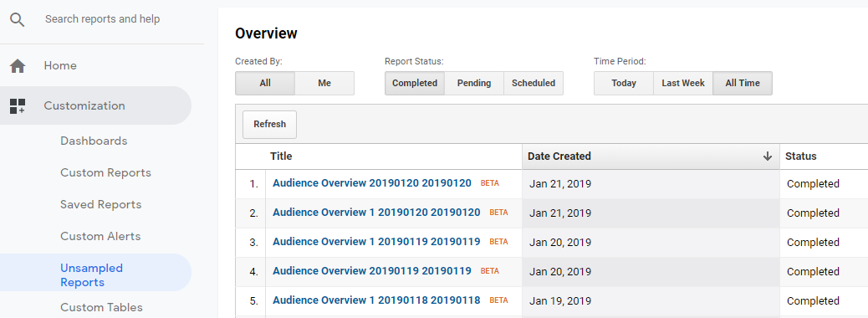Set time period to All Time
This screenshot has width=868, height=318.
[x=743, y=83]
